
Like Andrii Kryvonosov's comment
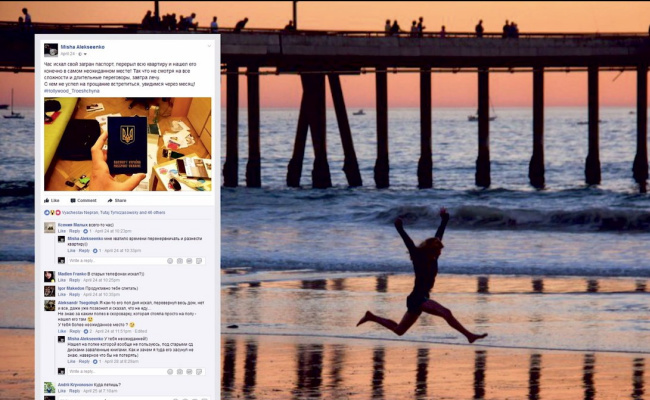click(x=61, y=391)
